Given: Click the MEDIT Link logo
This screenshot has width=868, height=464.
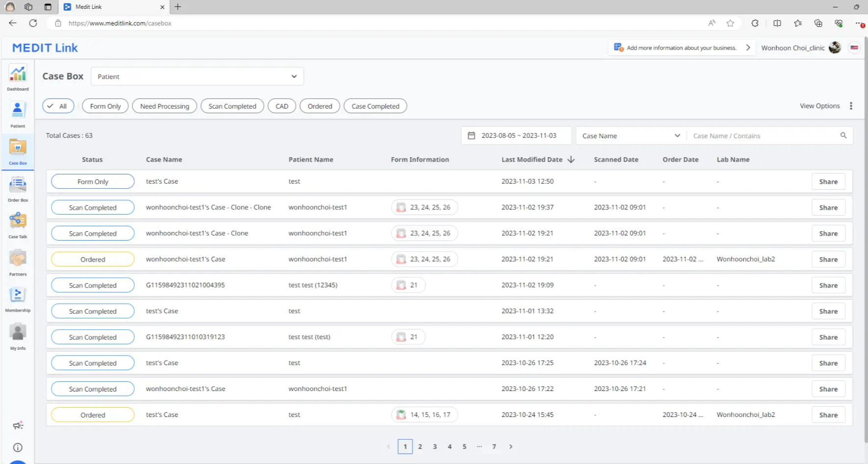Looking at the screenshot, I should (x=45, y=48).
